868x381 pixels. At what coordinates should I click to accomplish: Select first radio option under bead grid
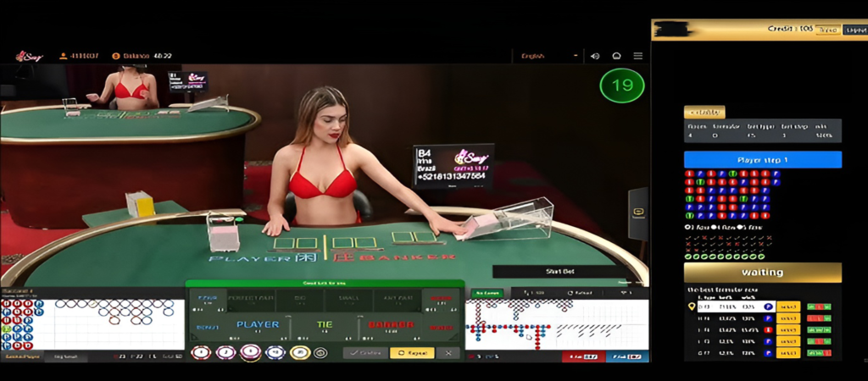click(687, 227)
